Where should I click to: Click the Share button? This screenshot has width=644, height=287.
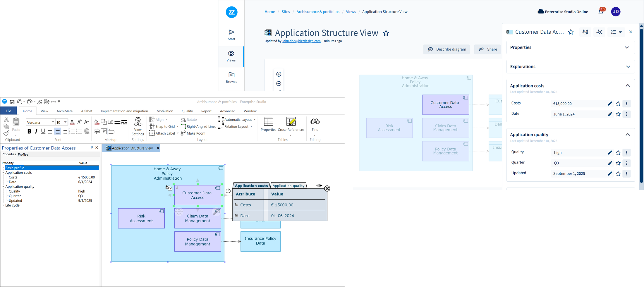click(x=488, y=49)
